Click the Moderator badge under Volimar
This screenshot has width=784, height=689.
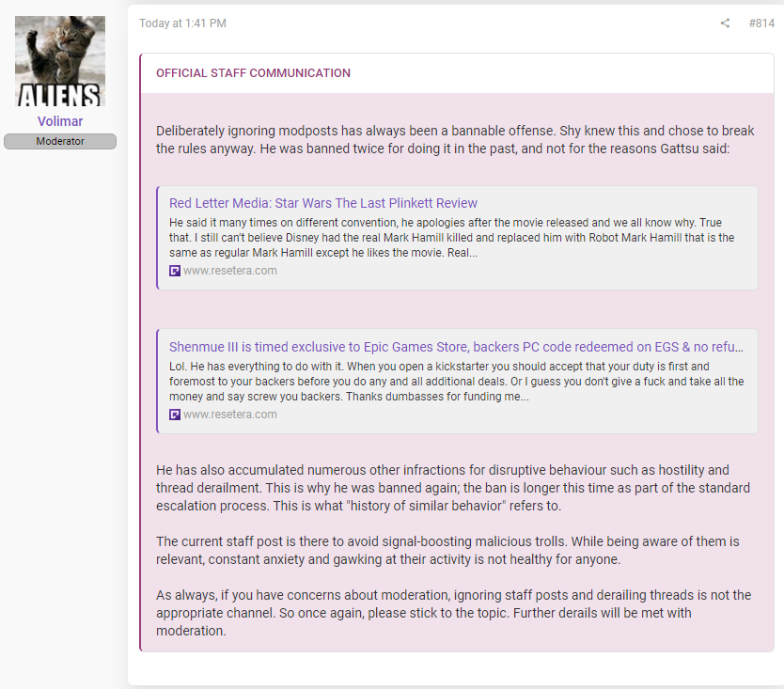click(x=60, y=141)
